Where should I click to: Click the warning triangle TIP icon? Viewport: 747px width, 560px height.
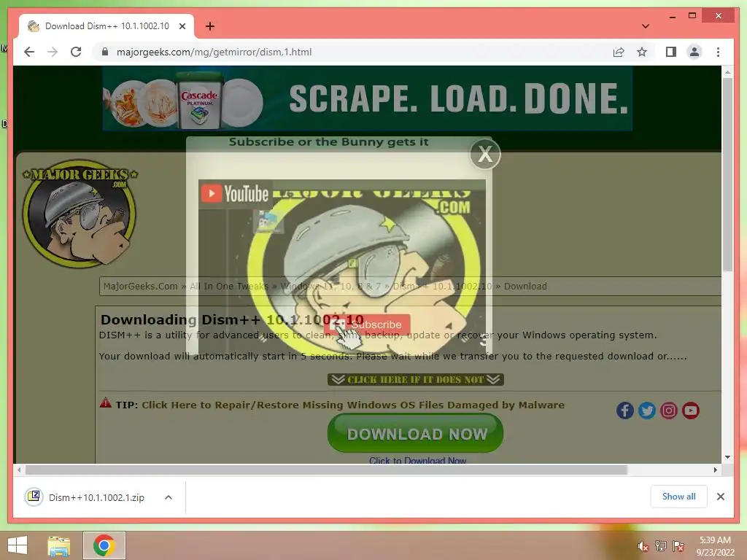[x=105, y=402]
